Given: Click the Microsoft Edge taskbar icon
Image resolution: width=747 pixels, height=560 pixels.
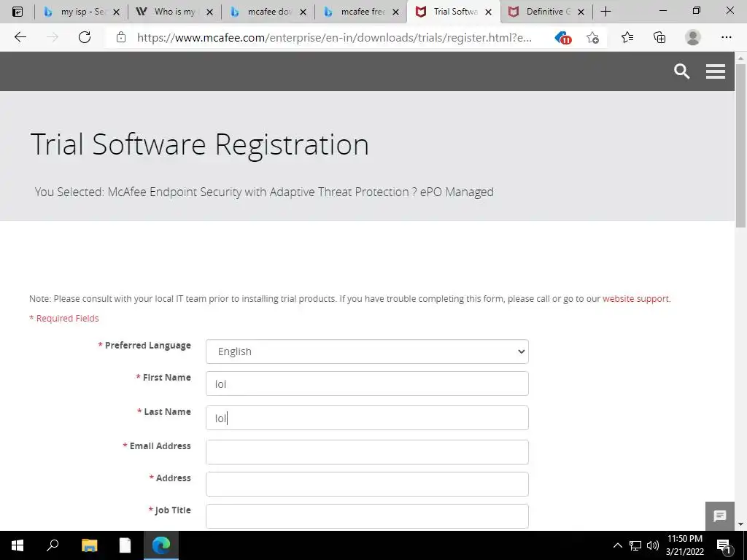Looking at the screenshot, I should [161, 545].
